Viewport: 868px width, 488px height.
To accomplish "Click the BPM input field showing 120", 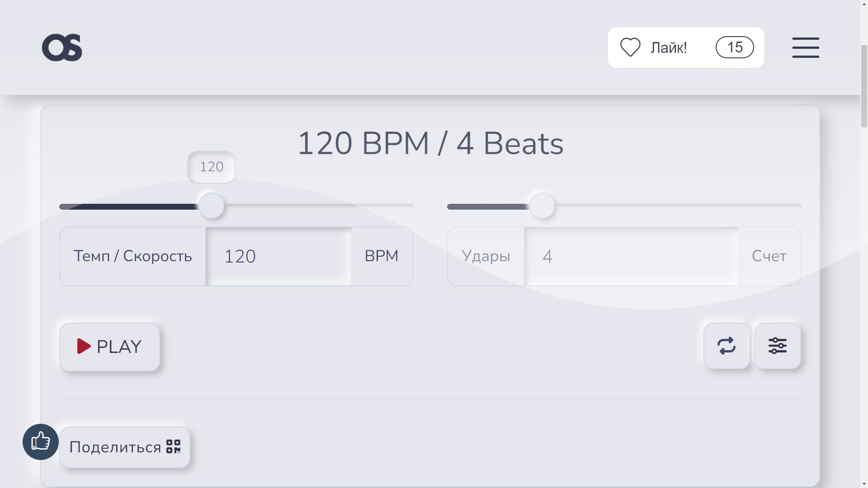I will (x=278, y=256).
